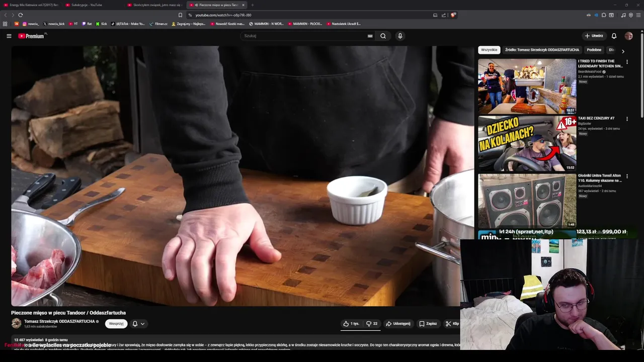Open more options for TAXI BEZ CENZURY video
Screen dimensions: 644x362
coord(627,119)
